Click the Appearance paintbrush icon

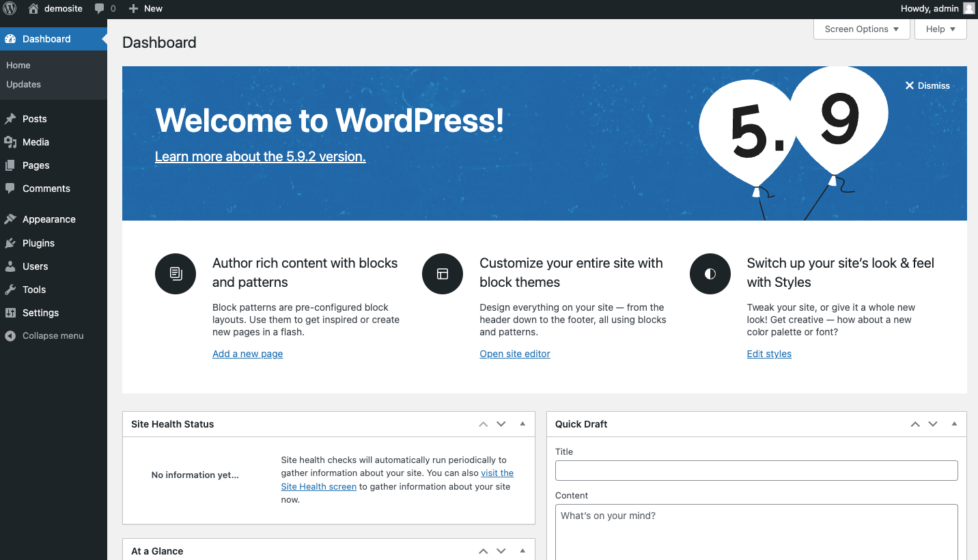10,219
